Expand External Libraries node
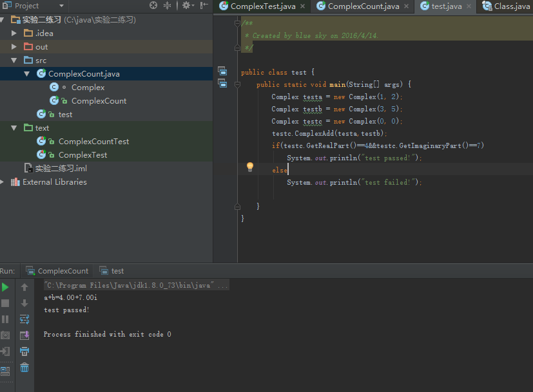Screen dimensions: 533x392 coord(2,182)
